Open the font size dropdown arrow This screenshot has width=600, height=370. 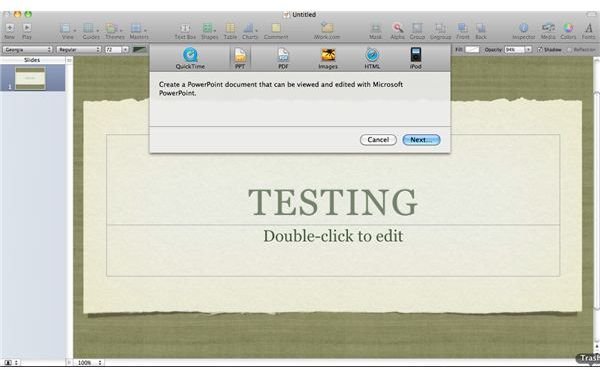pyautogui.click(x=126, y=50)
